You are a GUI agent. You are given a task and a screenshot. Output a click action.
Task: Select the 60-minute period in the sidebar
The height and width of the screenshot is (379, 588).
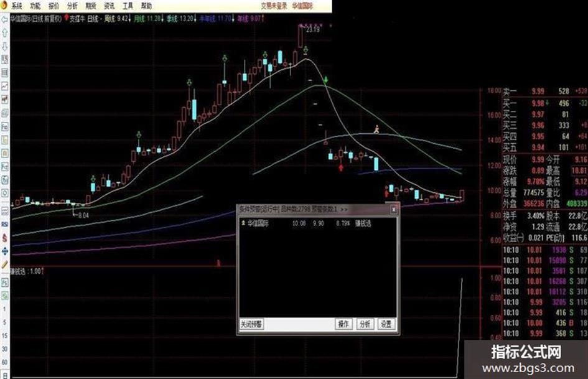tap(4, 362)
